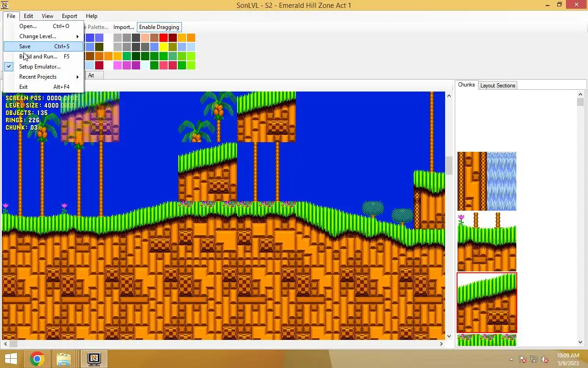Expand the Change Level submenu

click(x=44, y=36)
